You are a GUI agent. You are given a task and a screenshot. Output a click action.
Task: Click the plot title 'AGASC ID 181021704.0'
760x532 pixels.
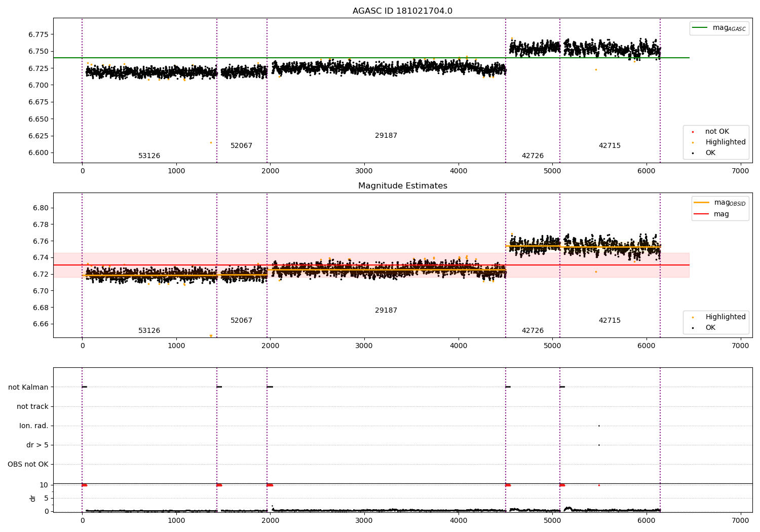[402, 11]
